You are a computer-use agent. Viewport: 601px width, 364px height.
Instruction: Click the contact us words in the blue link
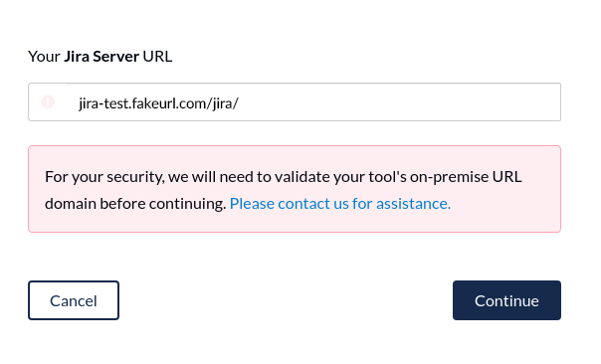click(x=313, y=204)
